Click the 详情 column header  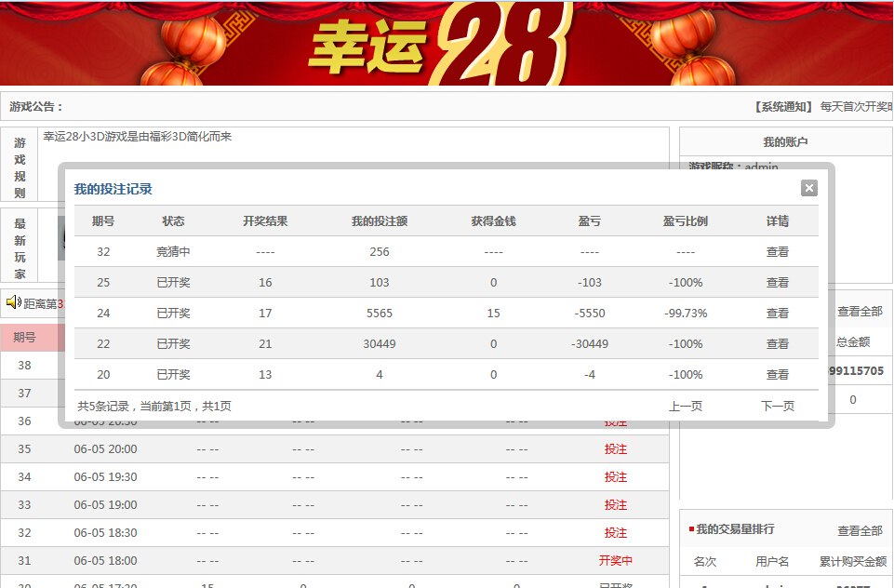[777, 221]
